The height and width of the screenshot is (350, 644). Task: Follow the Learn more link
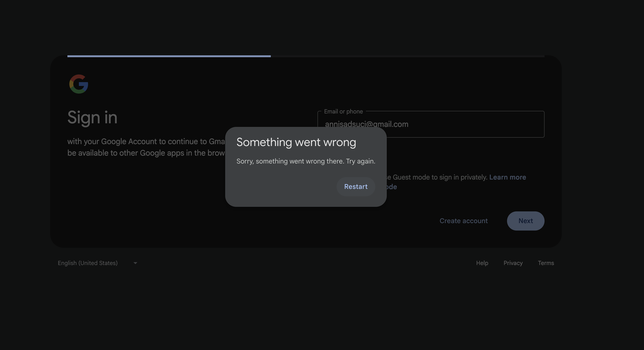[507, 177]
